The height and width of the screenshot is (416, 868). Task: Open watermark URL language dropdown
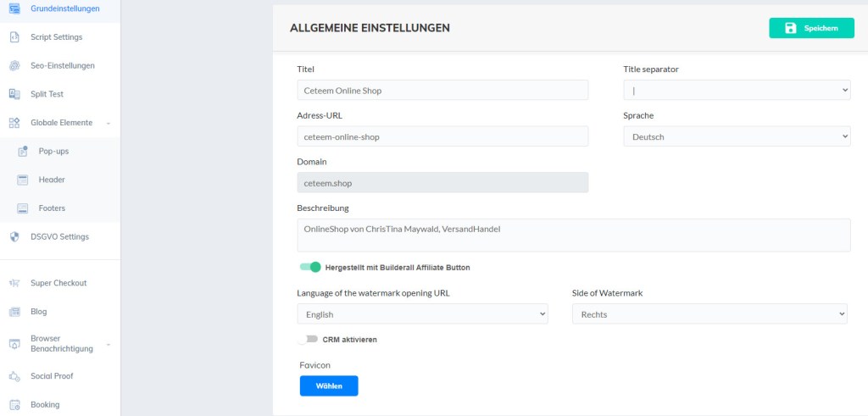point(422,314)
